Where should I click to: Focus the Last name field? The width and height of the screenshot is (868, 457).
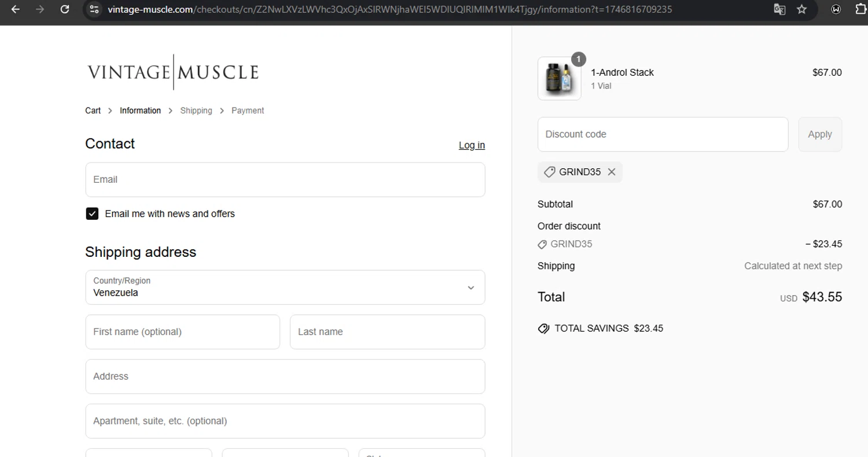pos(387,332)
